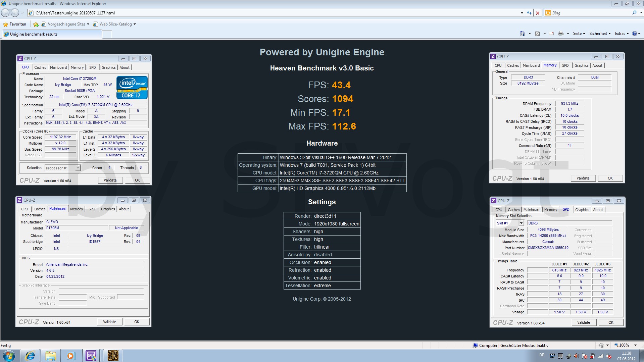Click the Print icon in command bar
This screenshot has height=362, width=644.
560,34
